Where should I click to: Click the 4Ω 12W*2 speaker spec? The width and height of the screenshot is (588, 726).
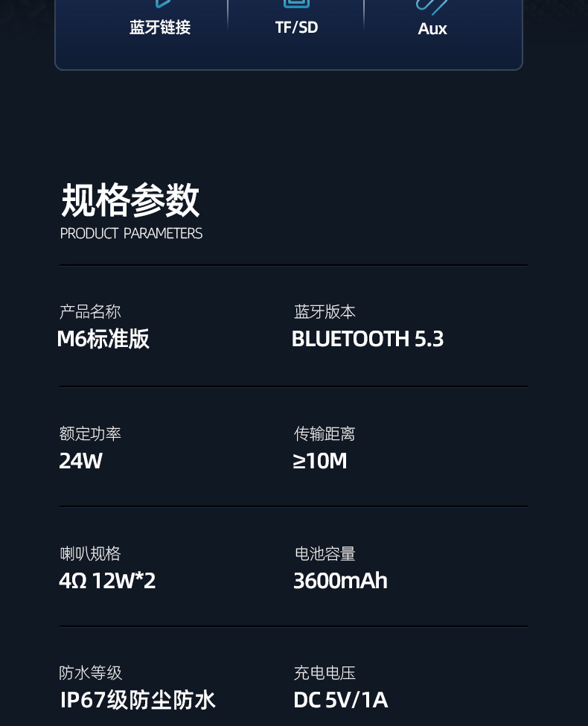(x=107, y=581)
